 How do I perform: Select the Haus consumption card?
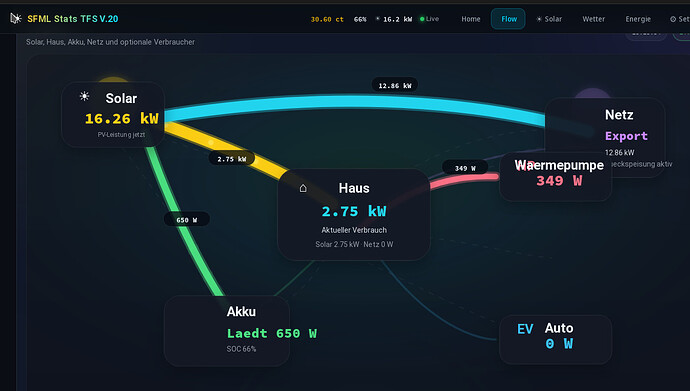coord(354,214)
